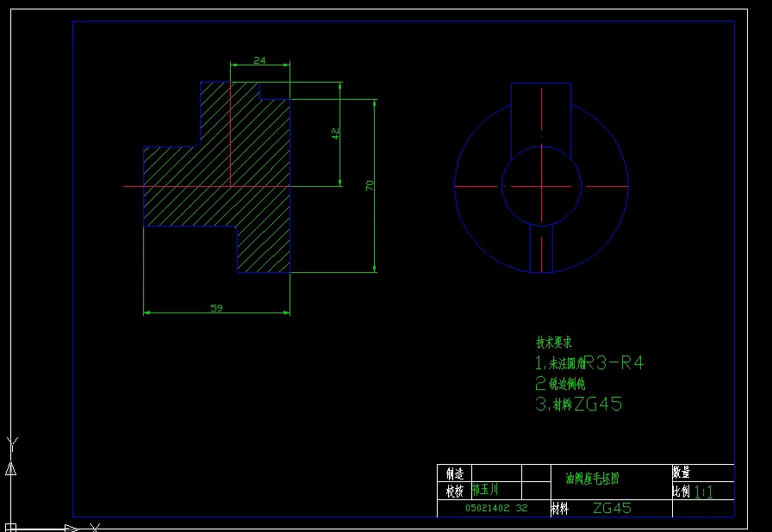This screenshot has height=532, width=772.
Task: Select the title "油阀座毛坯图"
Action: pyautogui.click(x=592, y=478)
